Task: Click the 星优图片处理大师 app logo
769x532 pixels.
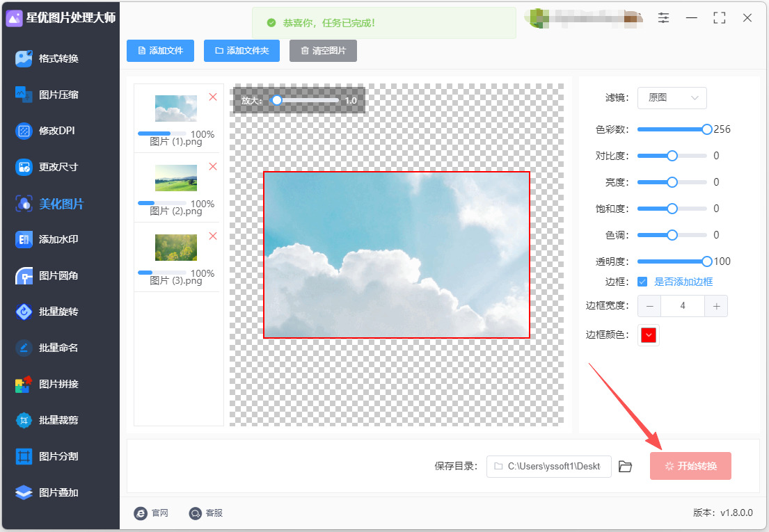Action: (14, 18)
